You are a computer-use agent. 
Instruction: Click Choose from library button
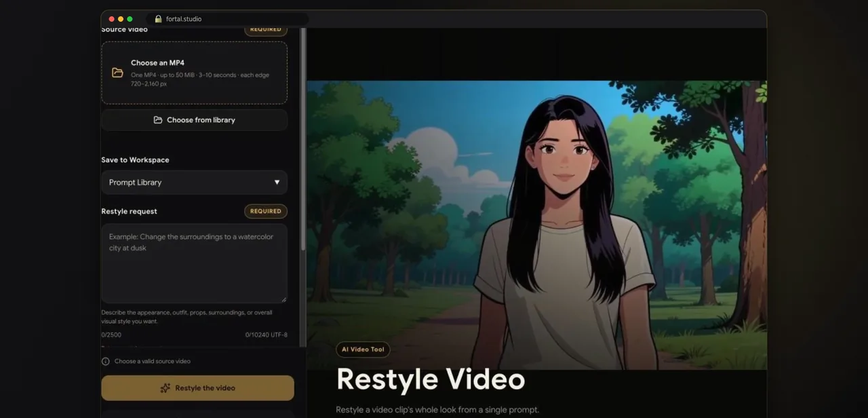(194, 120)
